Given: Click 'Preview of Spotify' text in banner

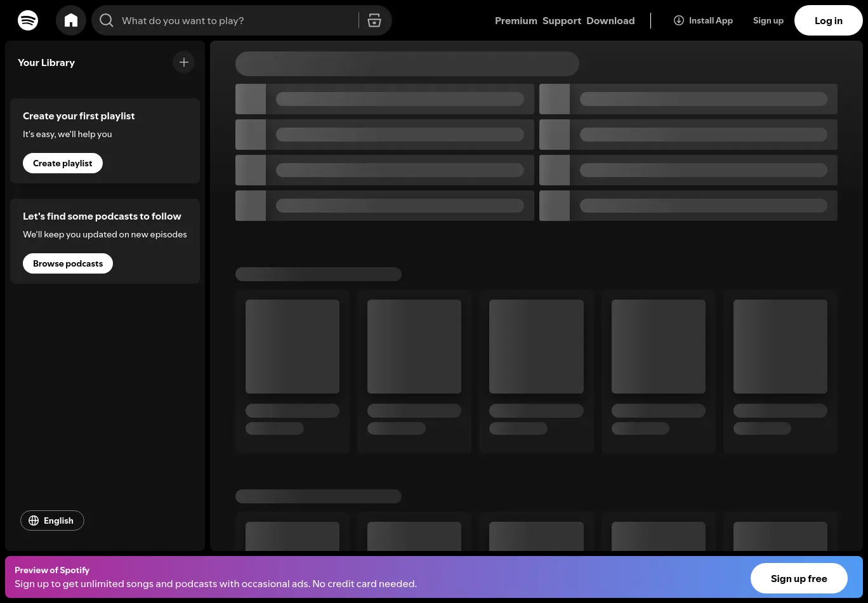Looking at the screenshot, I should pyautogui.click(x=52, y=570).
